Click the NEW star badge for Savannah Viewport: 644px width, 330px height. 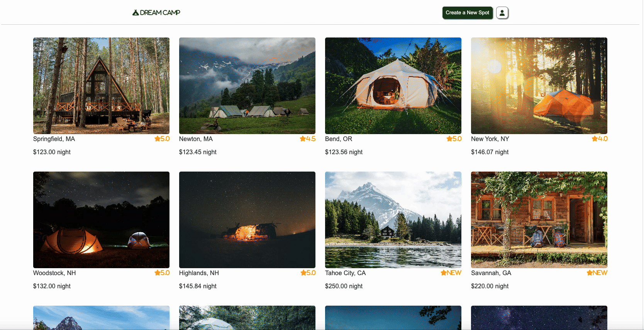pyautogui.click(x=597, y=273)
